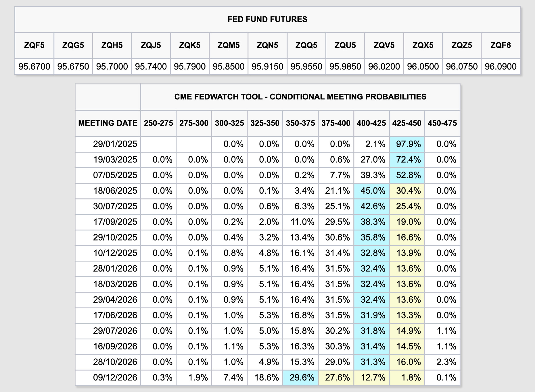Select the yellow 27.6% cell
The image size is (535, 392).
[336, 377]
